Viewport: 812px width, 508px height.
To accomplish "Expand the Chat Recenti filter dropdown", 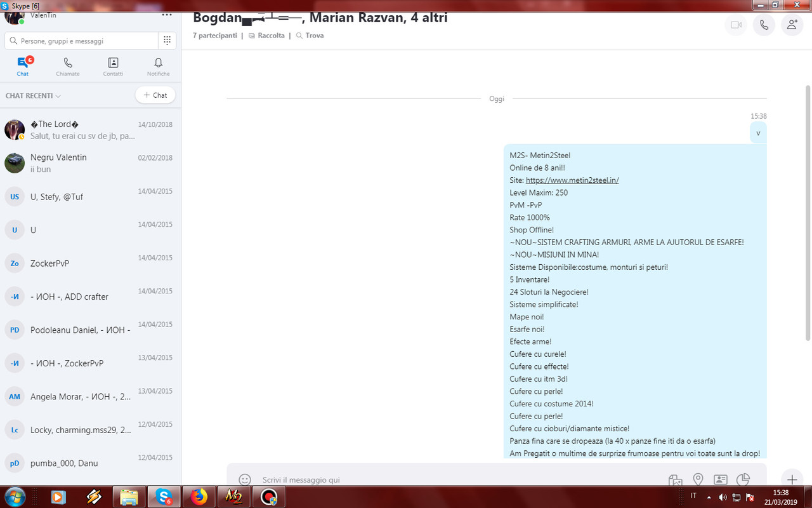I will tap(33, 96).
